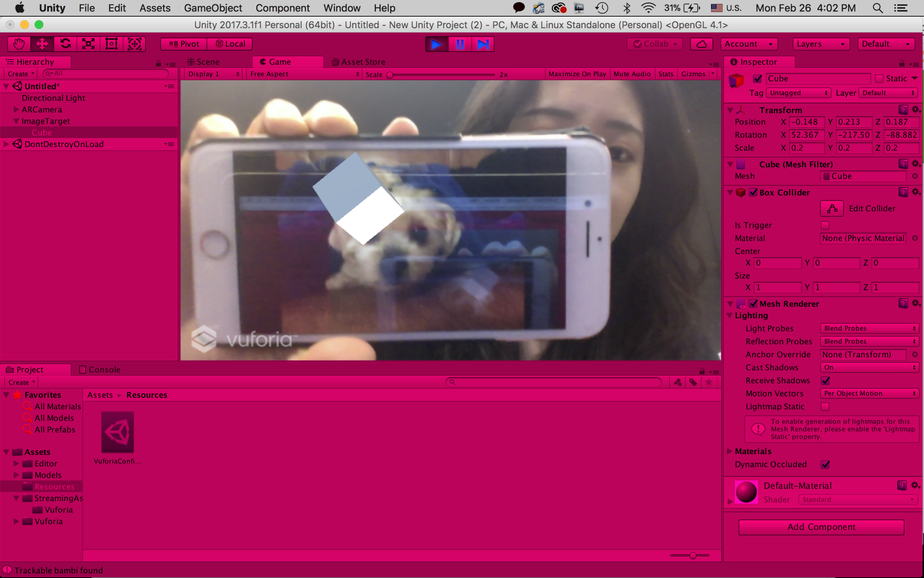Viewport: 924px width, 578px height.
Task: Select the Rect Transform tool icon
Action: [x=111, y=44]
